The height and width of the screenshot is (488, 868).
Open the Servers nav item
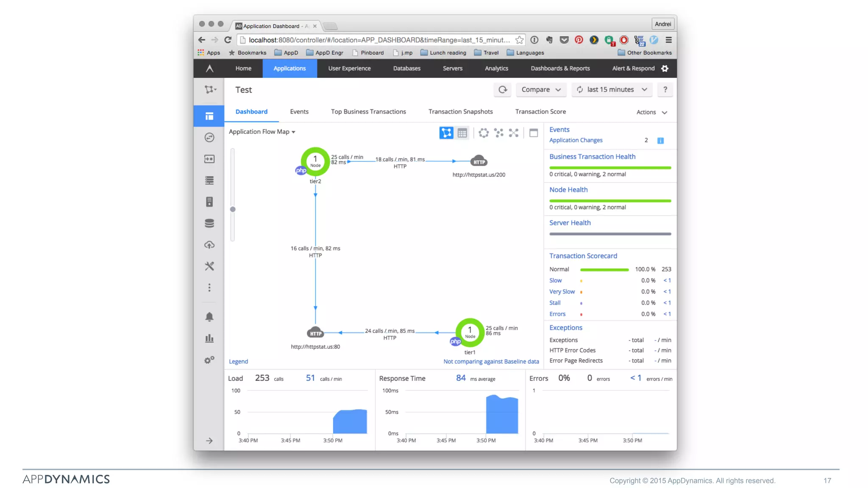452,68
